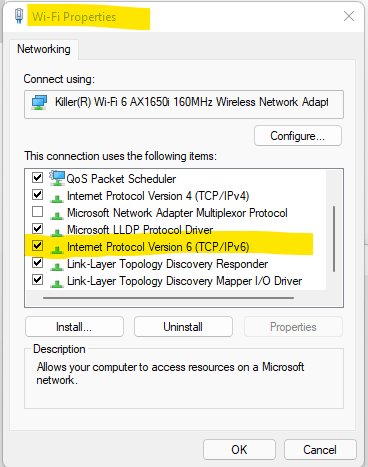The image size is (368, 467).
Task: Toggle Link-Layer Topology Discovery Responder checkbox
Action: 37,263
